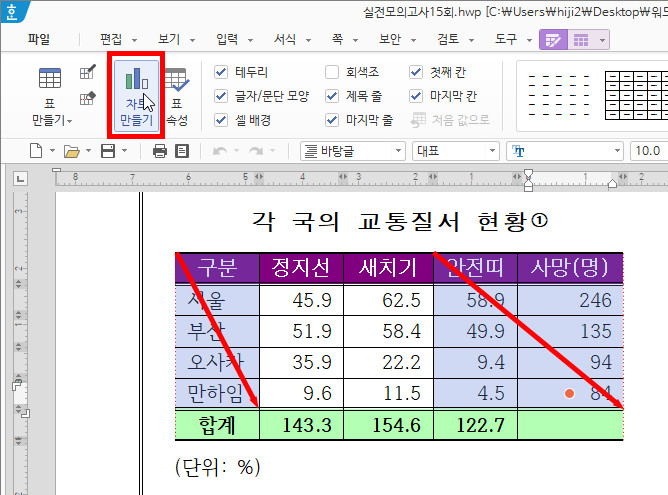Open the 보안 menu
The height and width of the screenshot is (495, 668).
(390, 39)
